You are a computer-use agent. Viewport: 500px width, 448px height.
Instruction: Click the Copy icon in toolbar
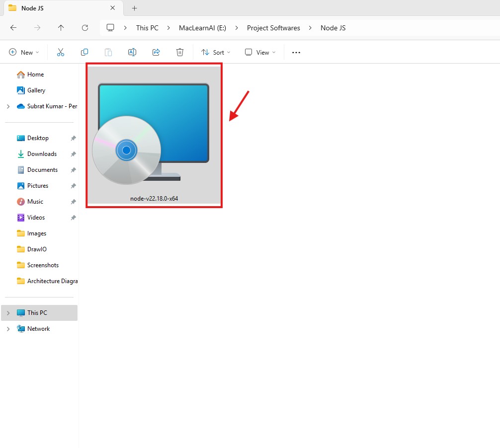pos(84,52)
